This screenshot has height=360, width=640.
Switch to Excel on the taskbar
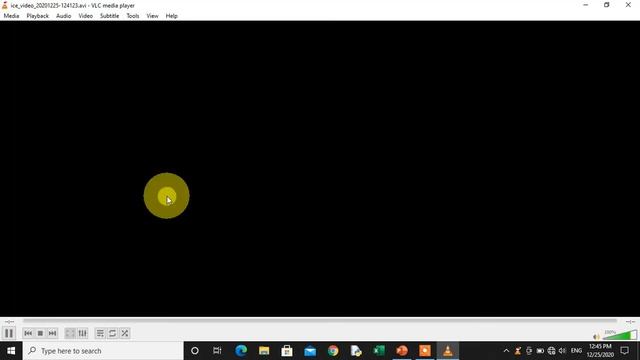(379, 351)
